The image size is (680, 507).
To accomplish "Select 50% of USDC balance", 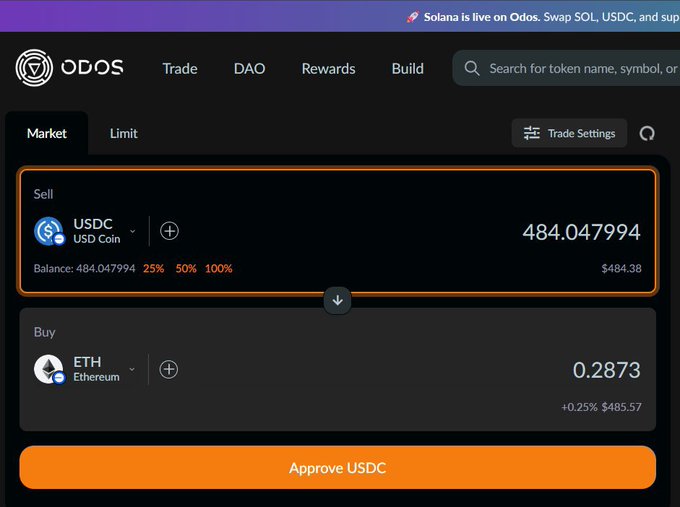I will [186, 268].
